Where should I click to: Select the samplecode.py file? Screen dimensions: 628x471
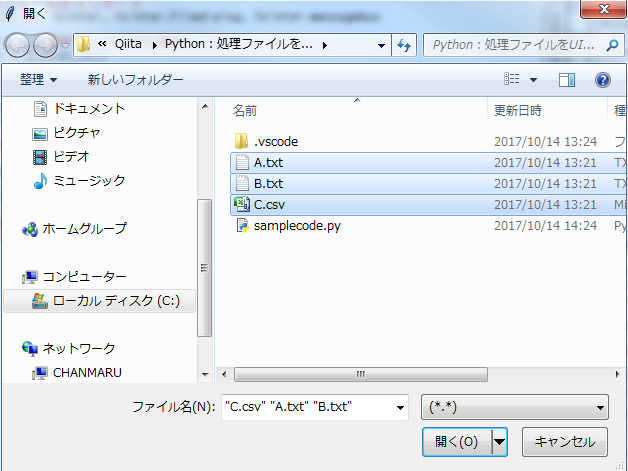pyautogui.click(x=297, y=226)
